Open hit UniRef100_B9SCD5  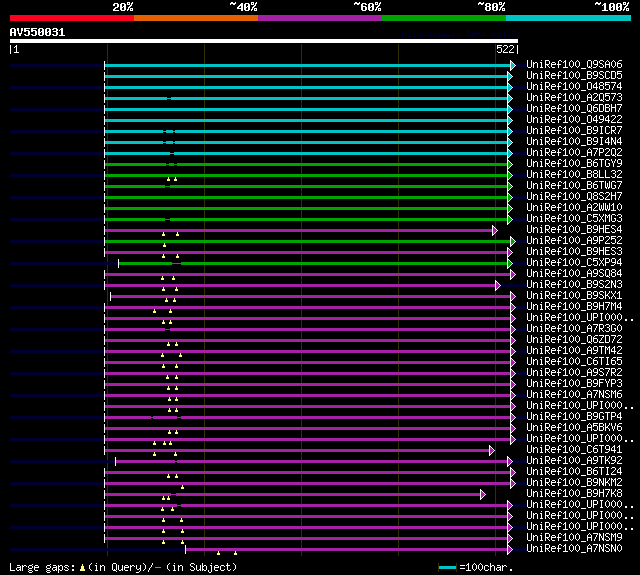click(574, 75)
